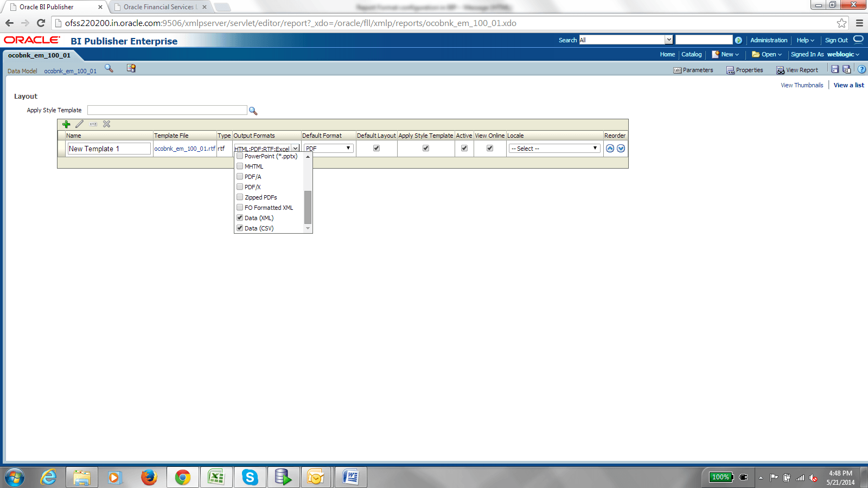Open the Parameters button

tap(693, 70)
